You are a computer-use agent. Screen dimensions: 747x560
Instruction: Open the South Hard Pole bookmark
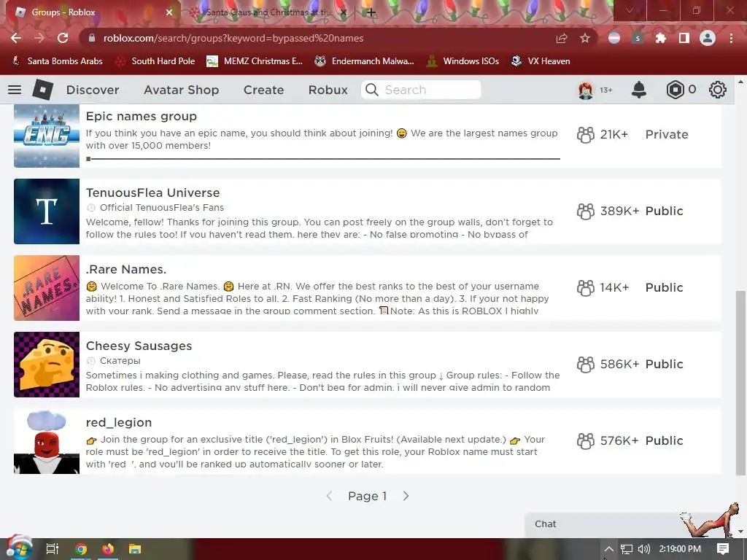(155, 61)
